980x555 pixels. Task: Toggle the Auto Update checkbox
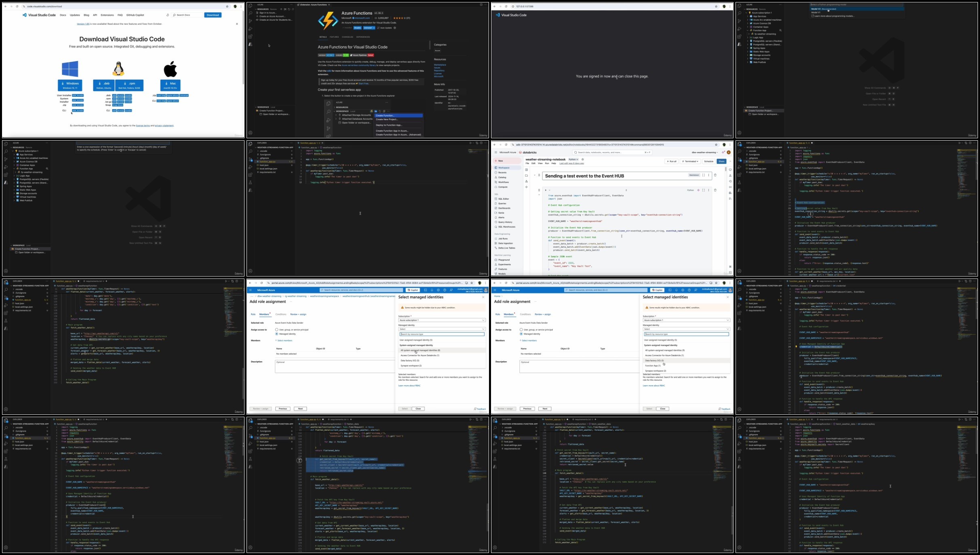click(x=378, y=28)
